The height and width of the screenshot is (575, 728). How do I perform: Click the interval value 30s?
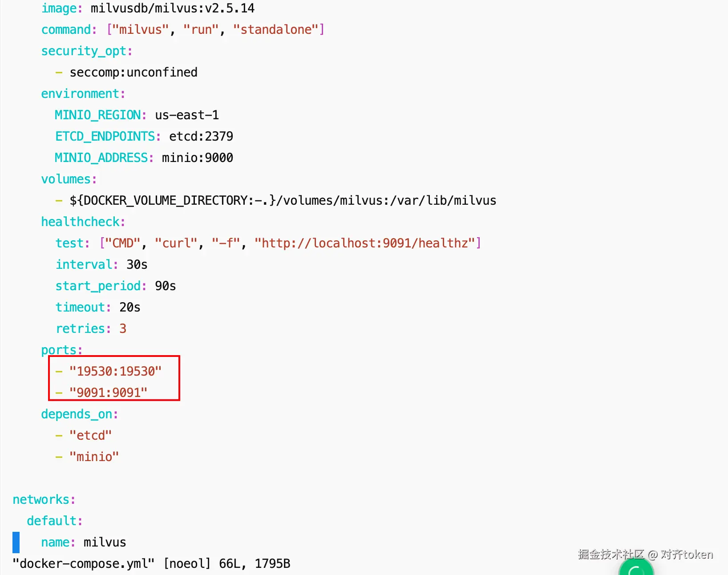(137, 264)
